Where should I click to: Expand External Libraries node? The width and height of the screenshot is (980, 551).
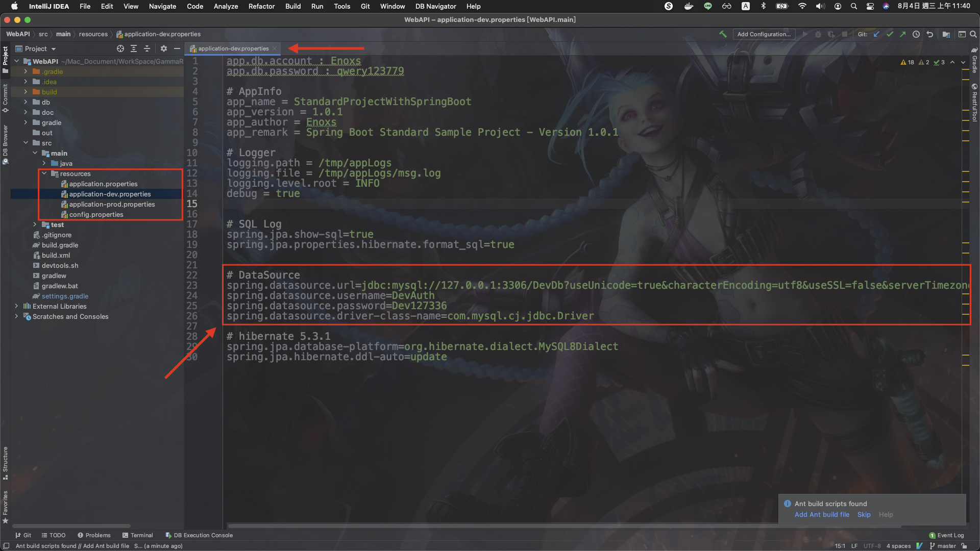click(17, 306)
